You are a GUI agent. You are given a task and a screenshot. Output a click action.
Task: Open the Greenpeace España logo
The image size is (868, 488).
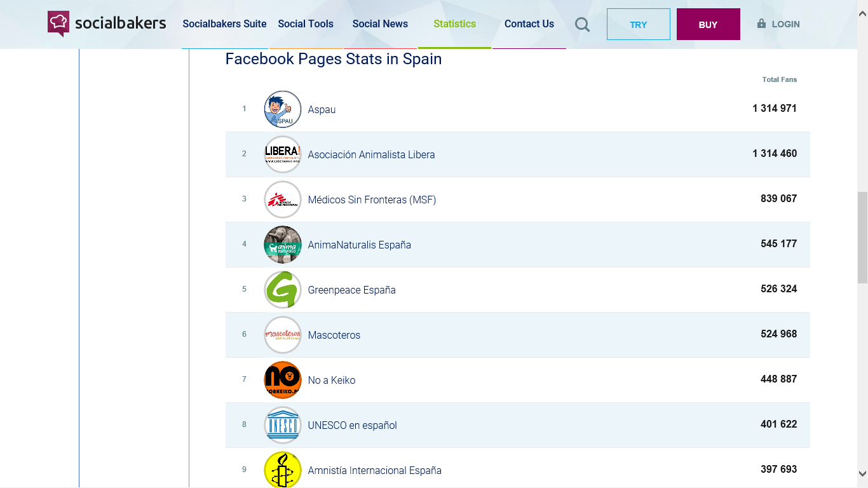point(283,290)
